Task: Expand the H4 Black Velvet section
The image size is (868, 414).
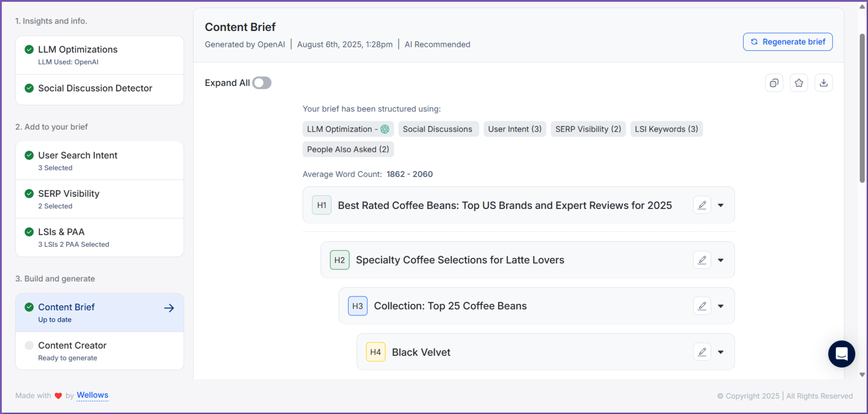Action: pyautogui.click(x=721, y=352)
